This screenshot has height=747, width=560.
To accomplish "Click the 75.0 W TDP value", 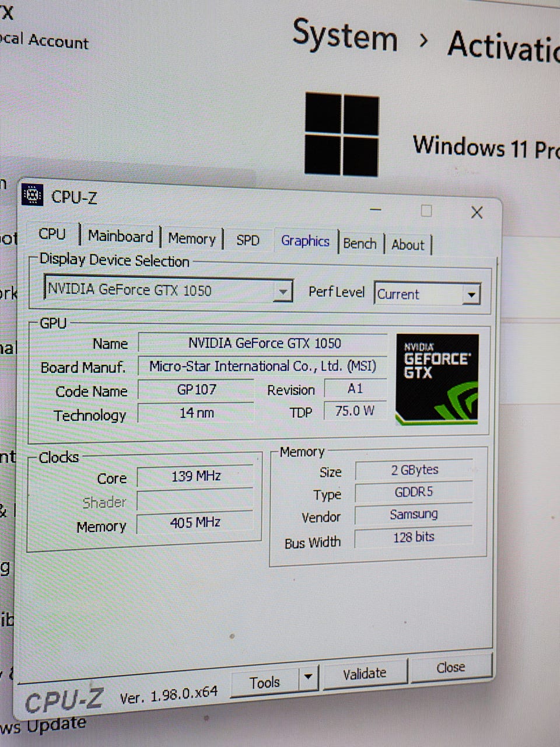I will coord(355,411).
